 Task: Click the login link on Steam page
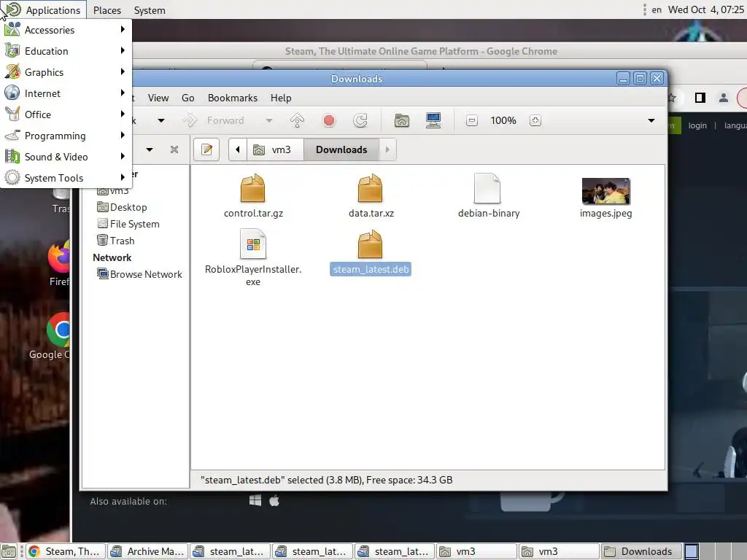pos(697,125)
